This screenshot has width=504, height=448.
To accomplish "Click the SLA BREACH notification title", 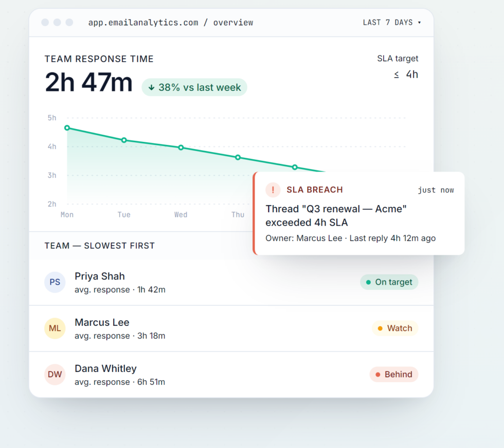I will point(315,190).
